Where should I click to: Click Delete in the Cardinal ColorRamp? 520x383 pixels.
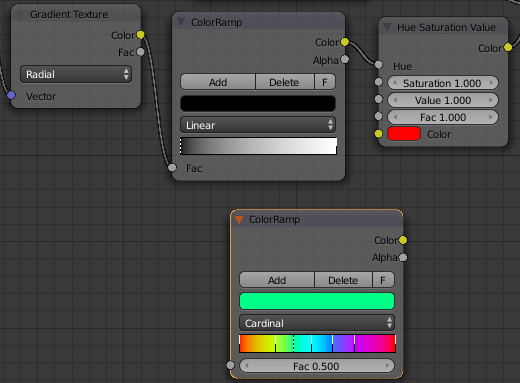pyautogui.click(x=343, y=280)
